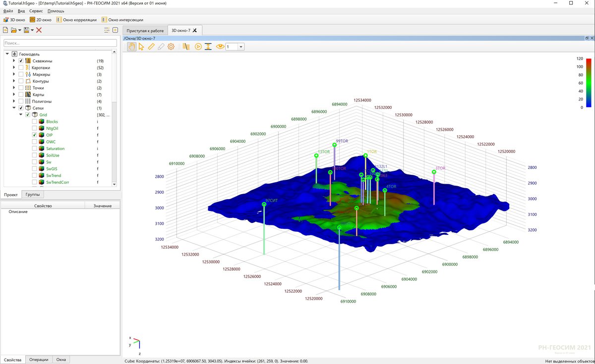Select the Pan (hand) tool
The image size is (595, 364).
pyautogui.click(x=132, y=46)
